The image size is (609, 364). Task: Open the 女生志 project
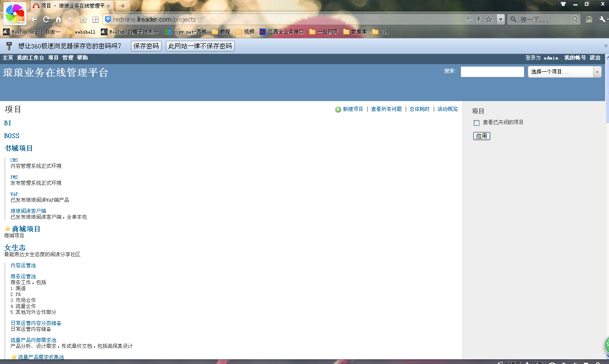tap(15, 248)
